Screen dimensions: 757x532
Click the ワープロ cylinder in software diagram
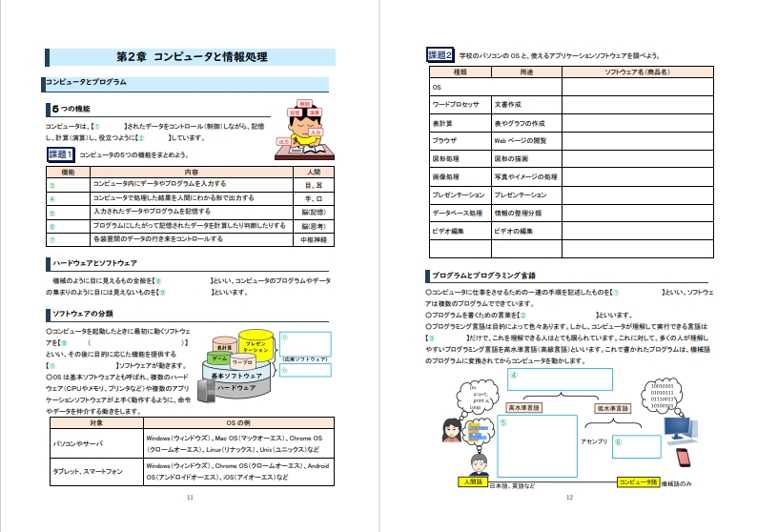click(242, 362)
